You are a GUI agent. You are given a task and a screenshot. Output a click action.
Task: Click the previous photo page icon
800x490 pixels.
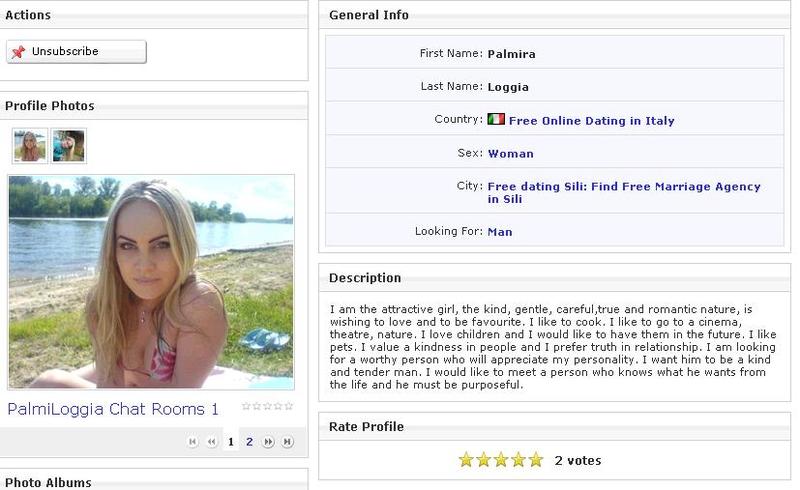tap(212, 442)
